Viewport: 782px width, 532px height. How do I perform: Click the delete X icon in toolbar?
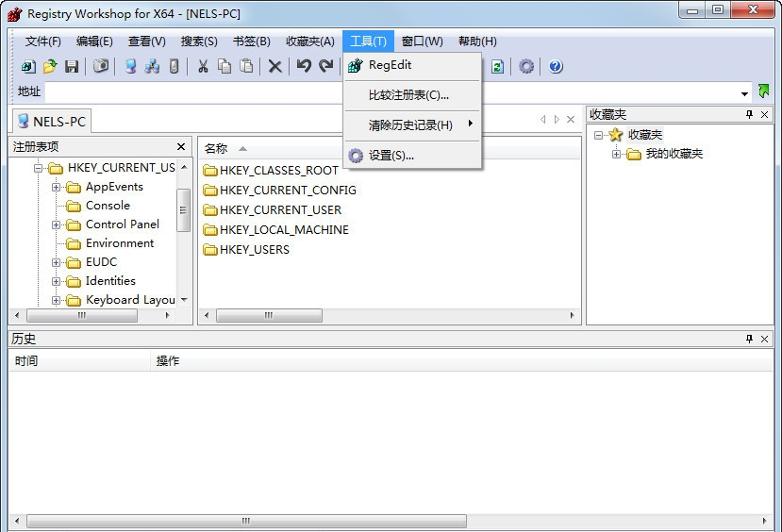pos(275,66)
